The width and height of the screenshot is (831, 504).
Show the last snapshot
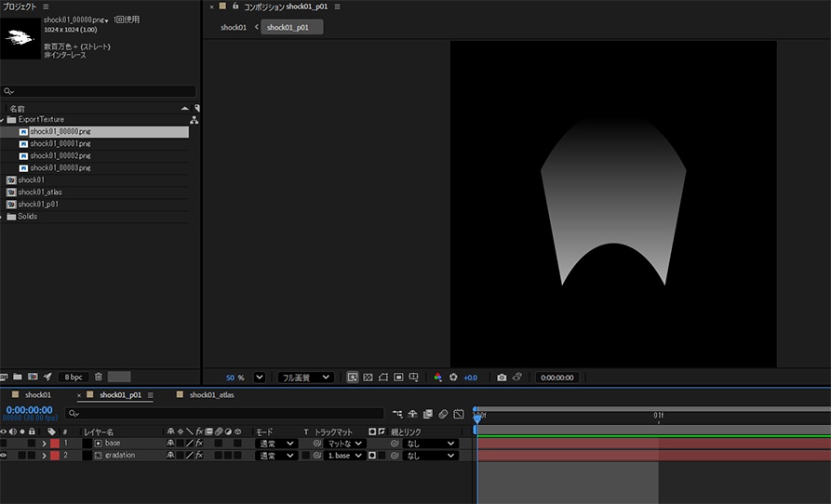517,377
